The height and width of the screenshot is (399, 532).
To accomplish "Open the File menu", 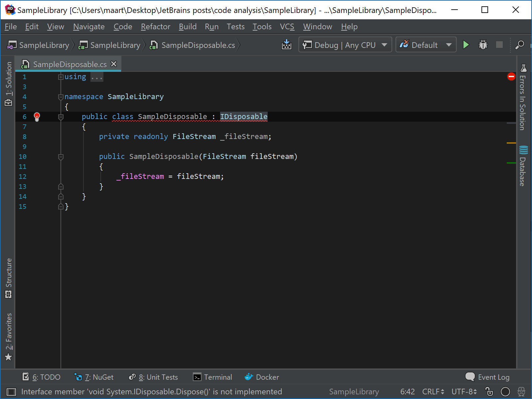I will point(11,27).
